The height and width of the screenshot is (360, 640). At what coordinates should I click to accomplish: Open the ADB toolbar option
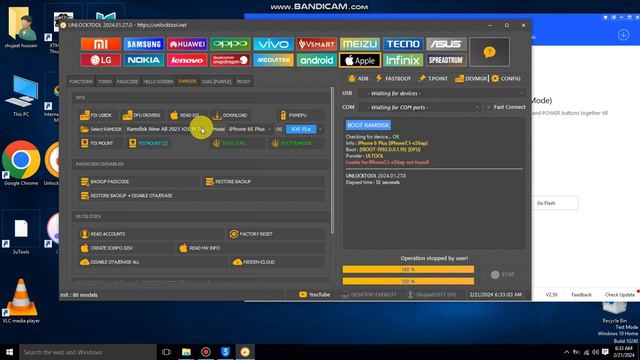(358, 78)
